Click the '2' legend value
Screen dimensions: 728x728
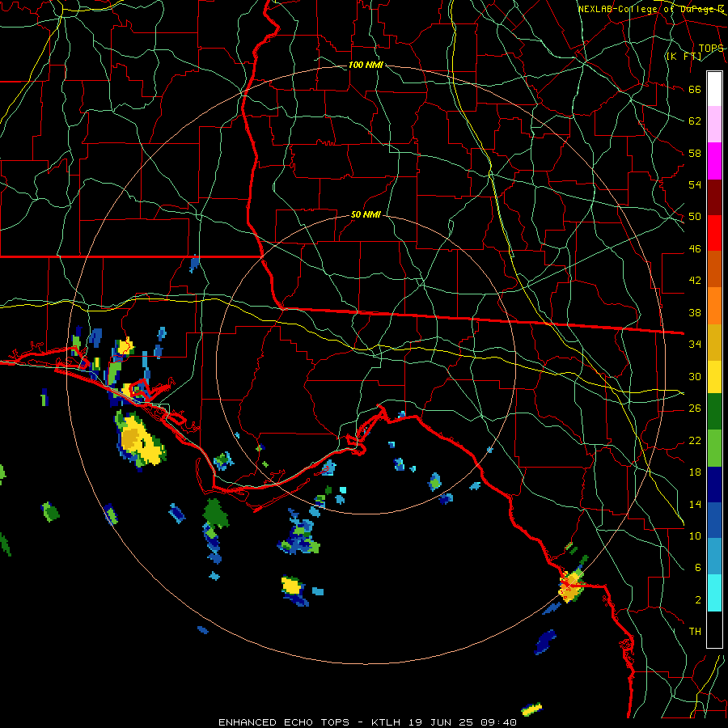(698, 600)
